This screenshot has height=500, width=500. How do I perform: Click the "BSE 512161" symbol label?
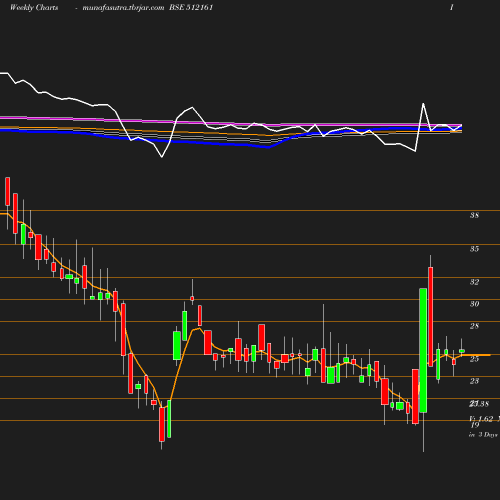point(191,7)
